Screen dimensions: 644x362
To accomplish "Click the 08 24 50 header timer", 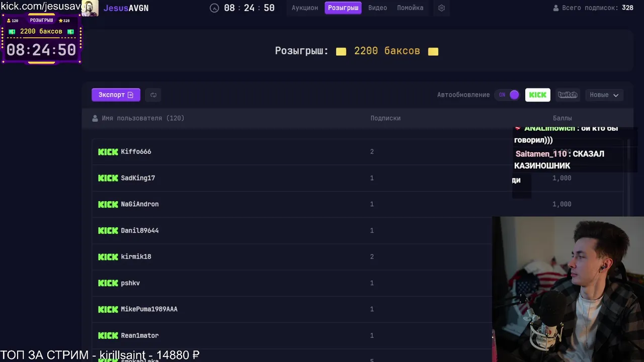I will click(x=249, y=8).
